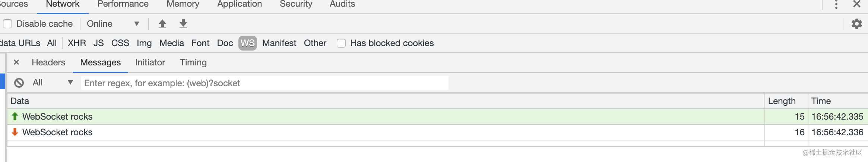Enable the Disable cache checkbox
The image size is (868, 162).
pyautogui.click(x=7, y=24)
